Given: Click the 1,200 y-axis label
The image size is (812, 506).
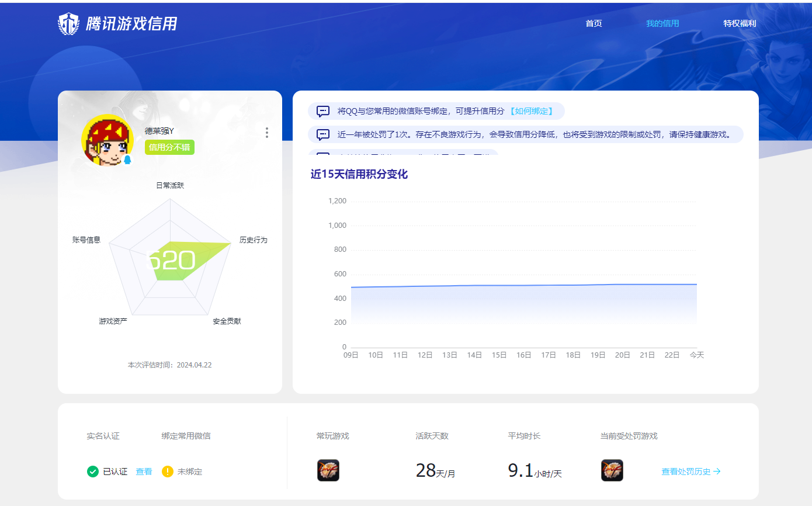Looking at the screenshot, I should pyautogui.click(x=337, y=201).
